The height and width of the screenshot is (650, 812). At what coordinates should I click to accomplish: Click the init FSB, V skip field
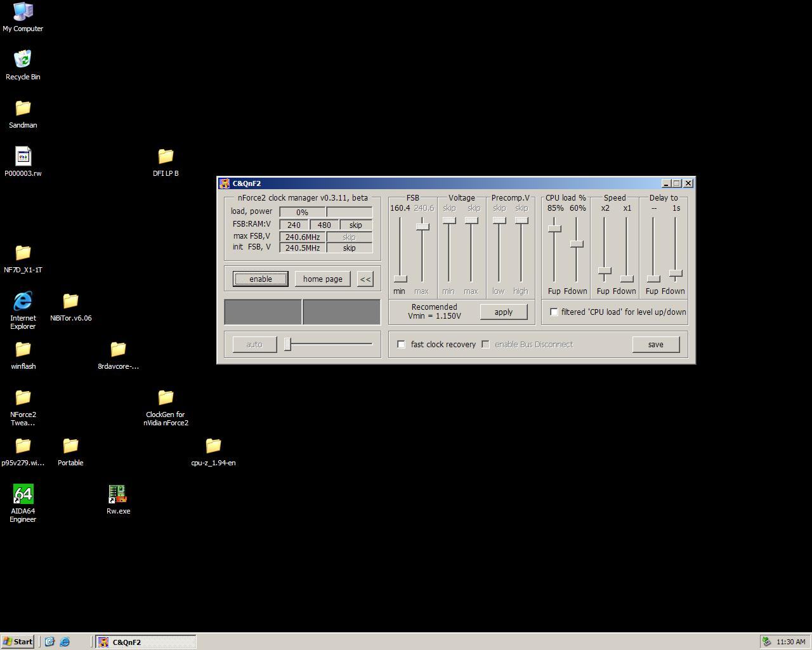pos(350,248)
